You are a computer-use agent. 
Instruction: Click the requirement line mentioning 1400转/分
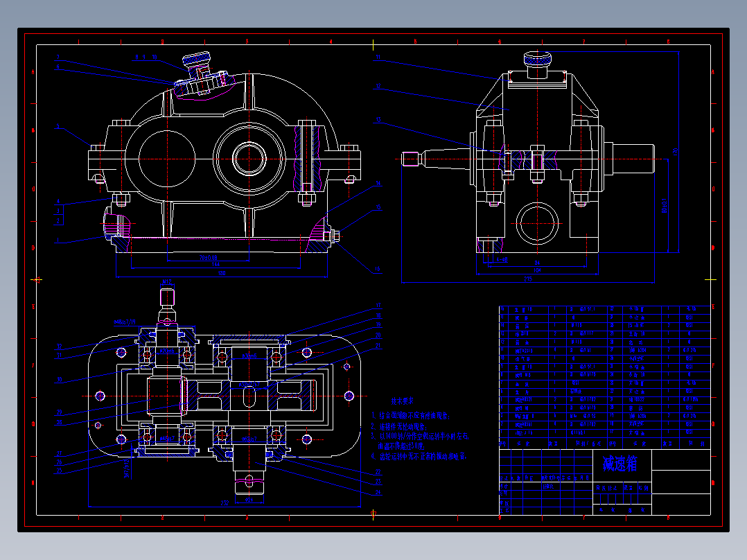[420, 436]
